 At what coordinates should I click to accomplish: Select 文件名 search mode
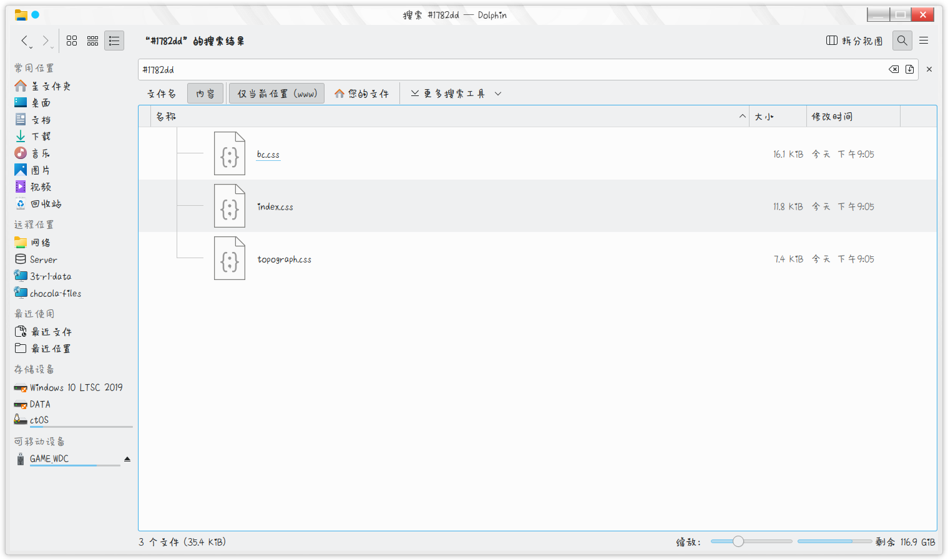pyautogui.click(x=162, y=94)
